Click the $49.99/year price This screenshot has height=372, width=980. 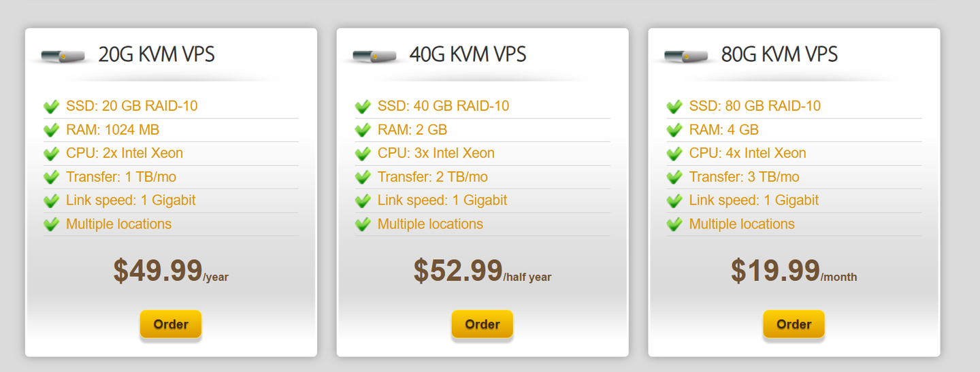pos(171,271)
